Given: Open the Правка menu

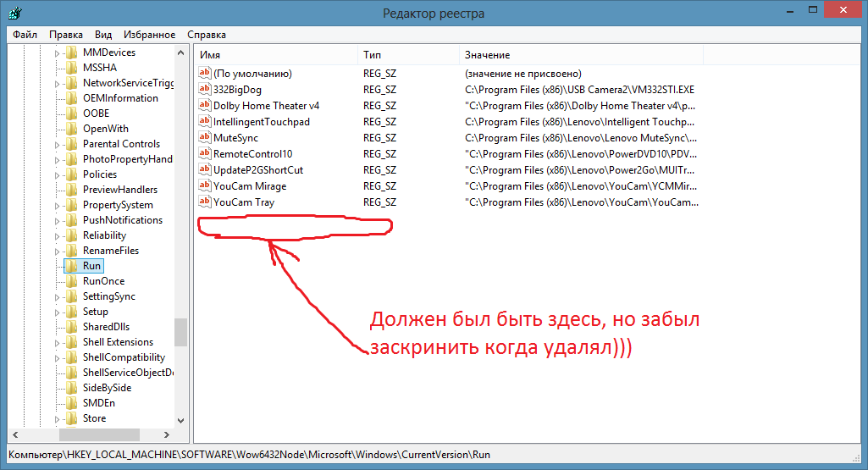Looking at the screenshot, I should (66, 35).
